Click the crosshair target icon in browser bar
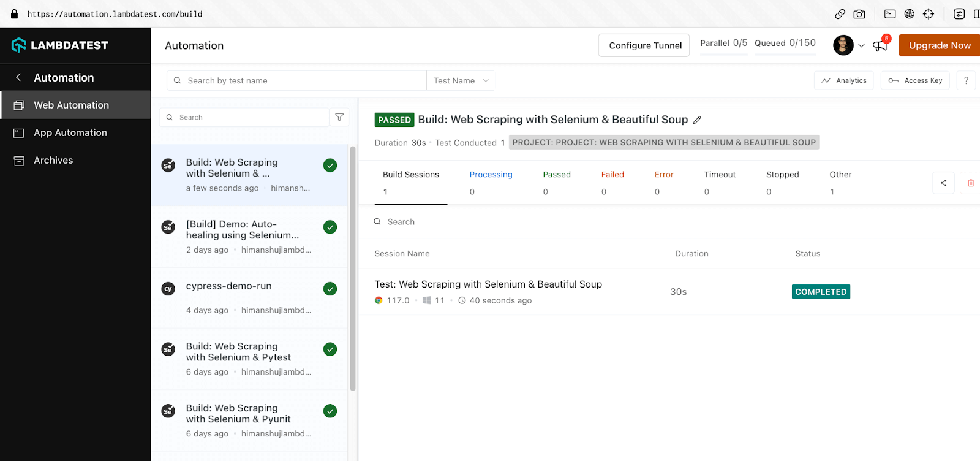 click(929, 14)
